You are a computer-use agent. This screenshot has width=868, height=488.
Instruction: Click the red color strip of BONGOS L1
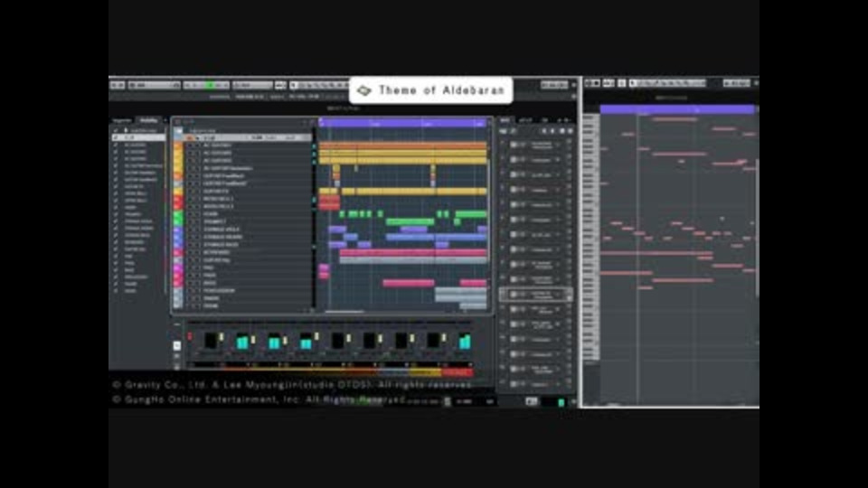178,199
